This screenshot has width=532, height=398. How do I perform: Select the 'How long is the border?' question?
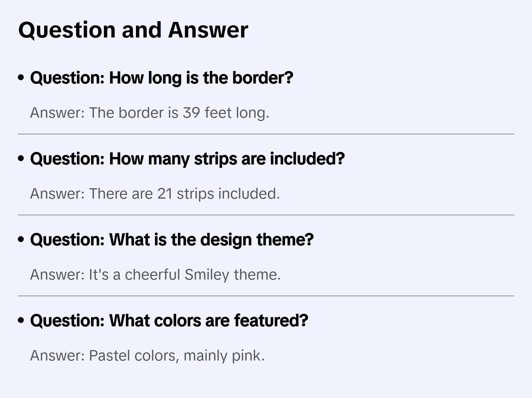(162, 78)
